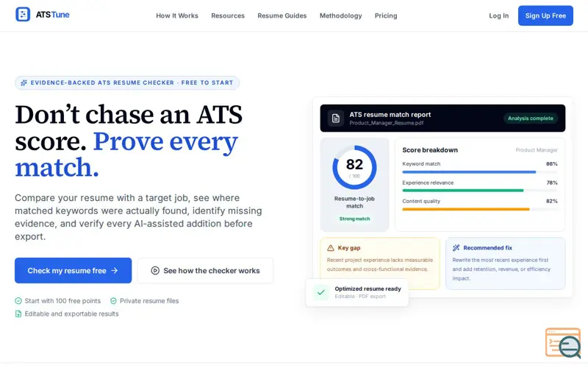
Task: Click the Key gap card title
Action: tap(348, 248)
